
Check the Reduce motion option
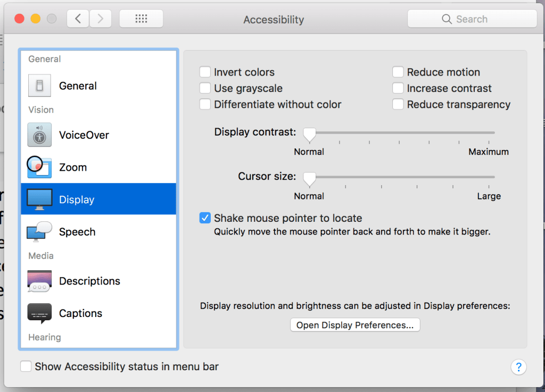point(398,72)
